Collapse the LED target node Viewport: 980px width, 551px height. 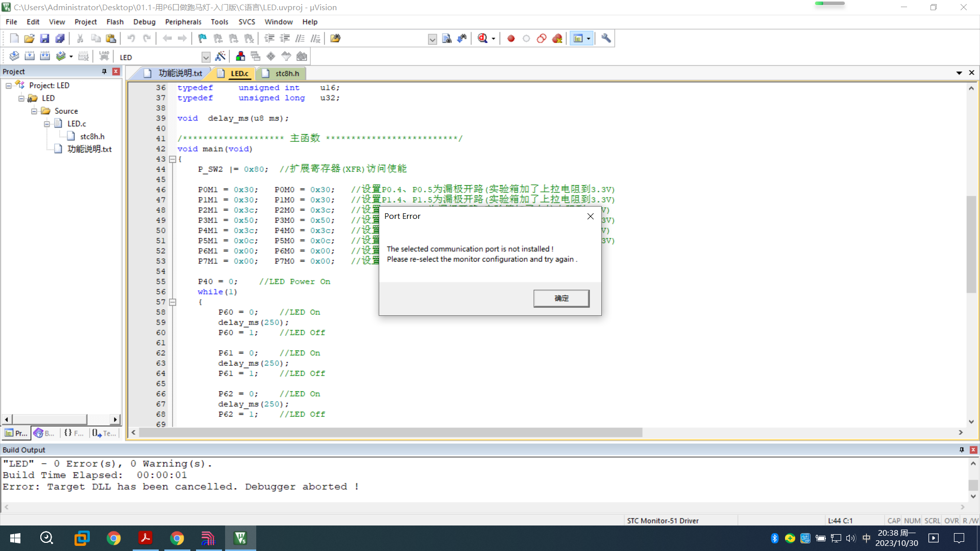coord(21,98)
